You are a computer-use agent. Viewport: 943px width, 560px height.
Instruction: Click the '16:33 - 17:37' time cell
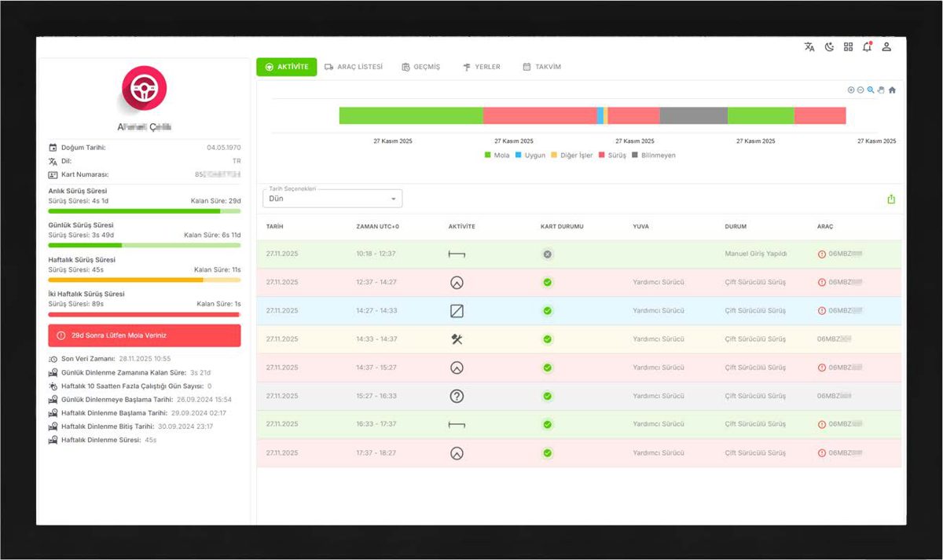[x=377, y=424]
